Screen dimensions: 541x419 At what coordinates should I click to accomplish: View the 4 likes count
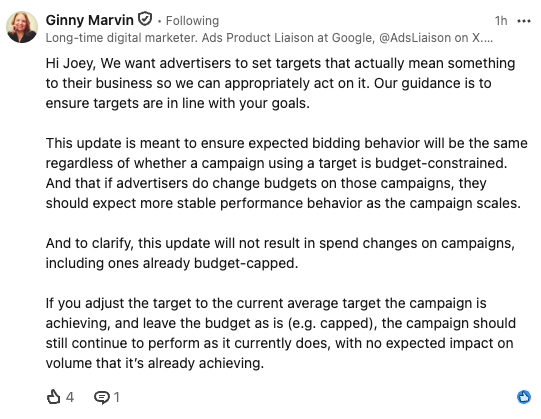[x=70, y=397]
